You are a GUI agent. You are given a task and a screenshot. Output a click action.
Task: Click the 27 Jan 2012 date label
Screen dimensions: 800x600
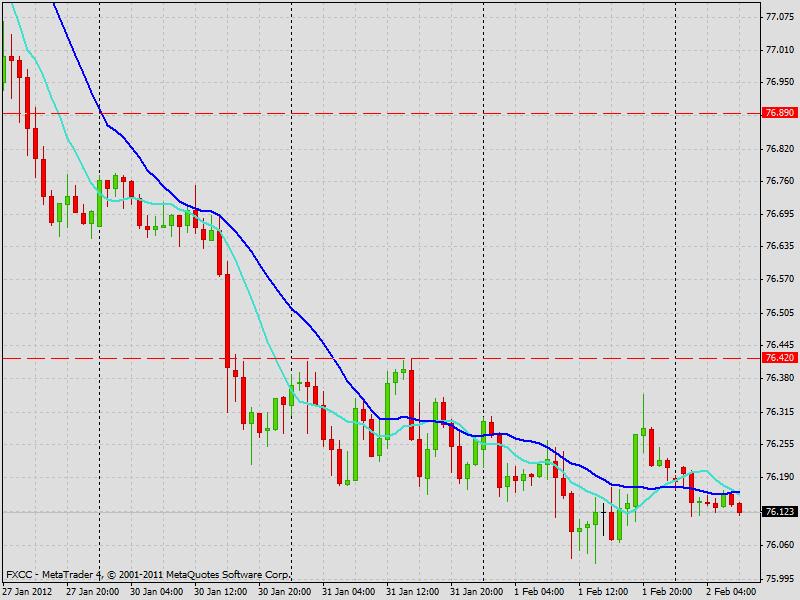[x=27, y=592]
